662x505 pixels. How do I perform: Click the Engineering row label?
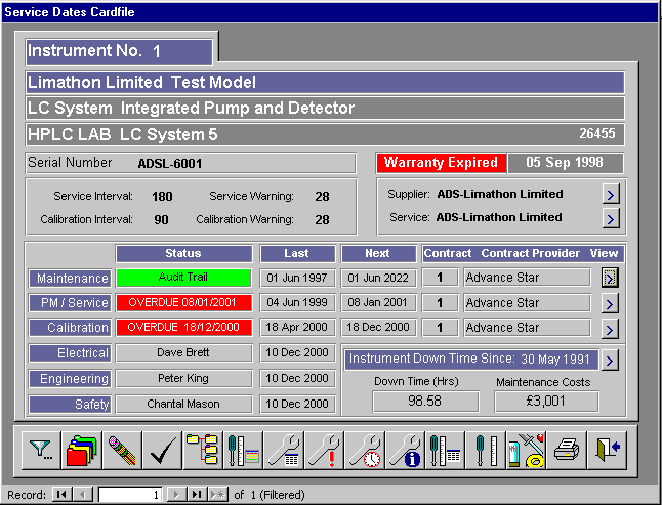coord(71,379)
